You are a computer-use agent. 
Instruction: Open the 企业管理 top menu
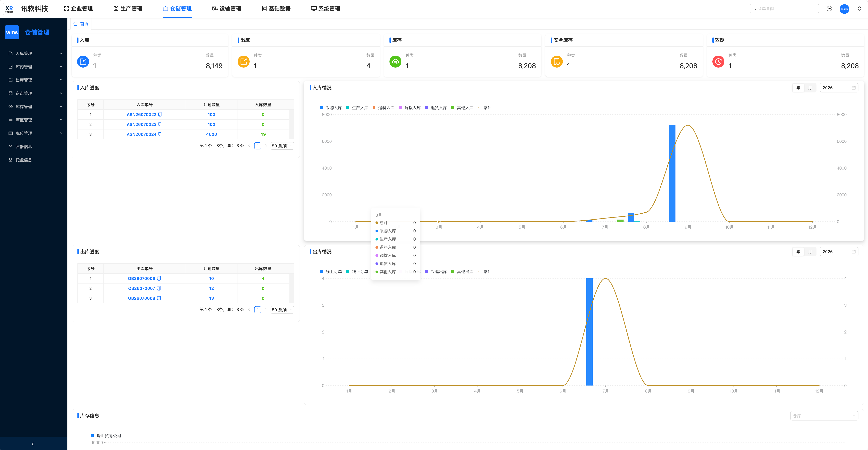click(78, 9)
